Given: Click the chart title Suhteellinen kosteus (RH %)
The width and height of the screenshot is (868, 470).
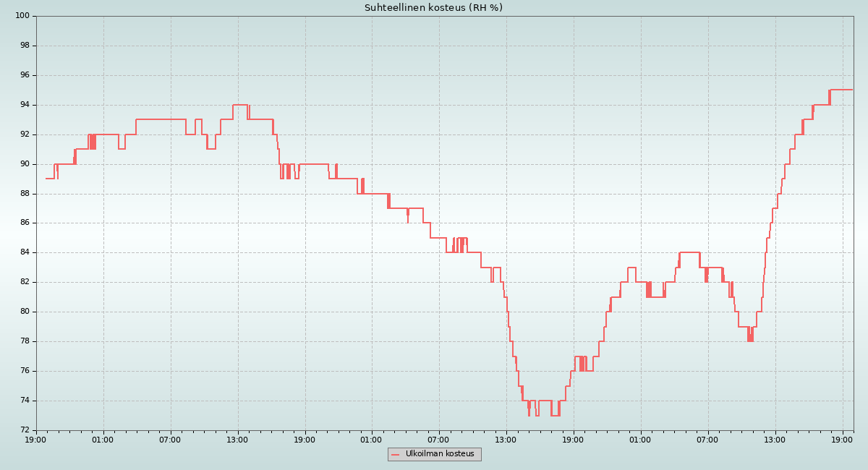Looking at the screenshot, I should (x=433, y=8).
